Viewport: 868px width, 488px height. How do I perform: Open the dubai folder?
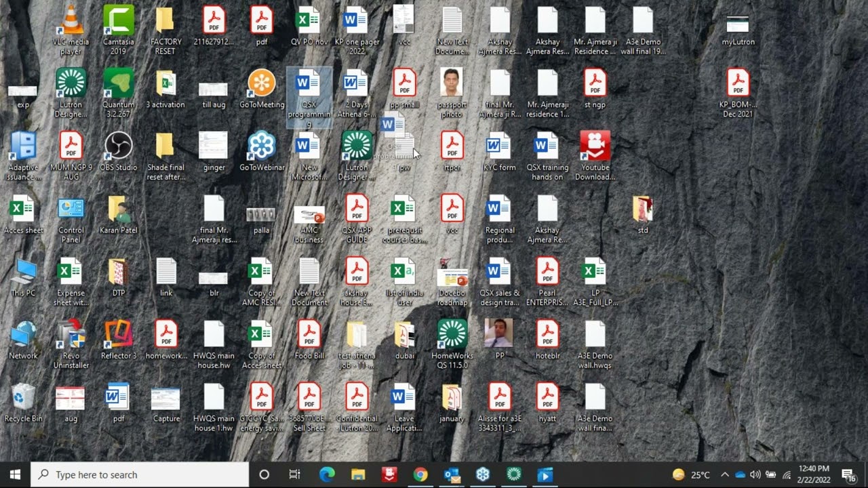(x=404, y=340)
